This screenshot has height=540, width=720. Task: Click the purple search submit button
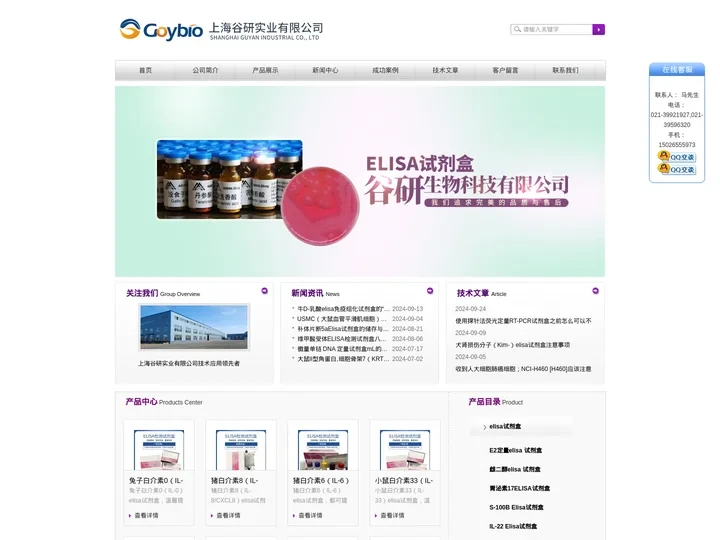coord(598,29)
